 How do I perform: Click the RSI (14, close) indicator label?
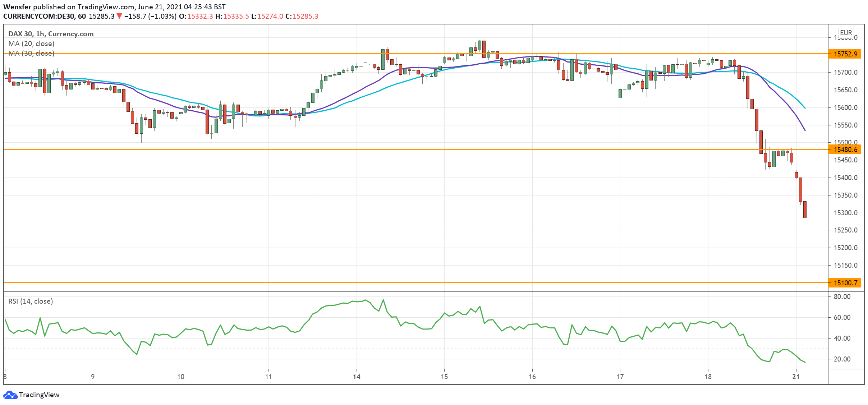click(31, 301)
